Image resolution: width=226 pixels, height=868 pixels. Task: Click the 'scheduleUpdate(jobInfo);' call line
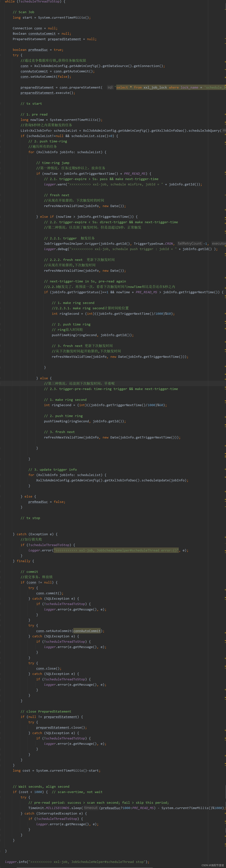pyautogui.click(x=112, y=480)
